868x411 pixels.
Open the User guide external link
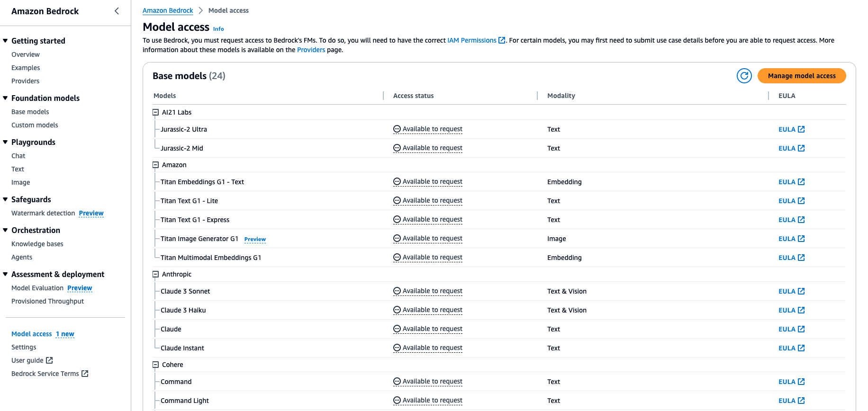32,360
